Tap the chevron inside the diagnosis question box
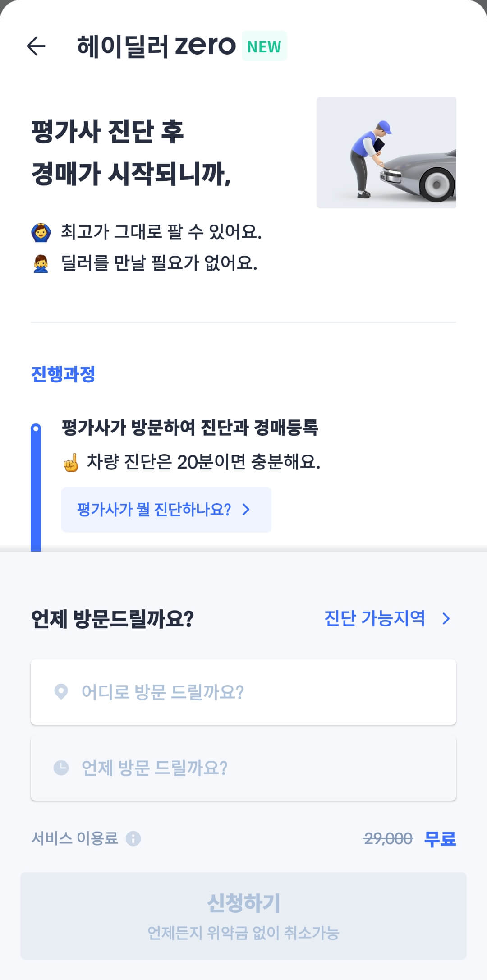This screenshot has width=487, height=980. point(246,509)
